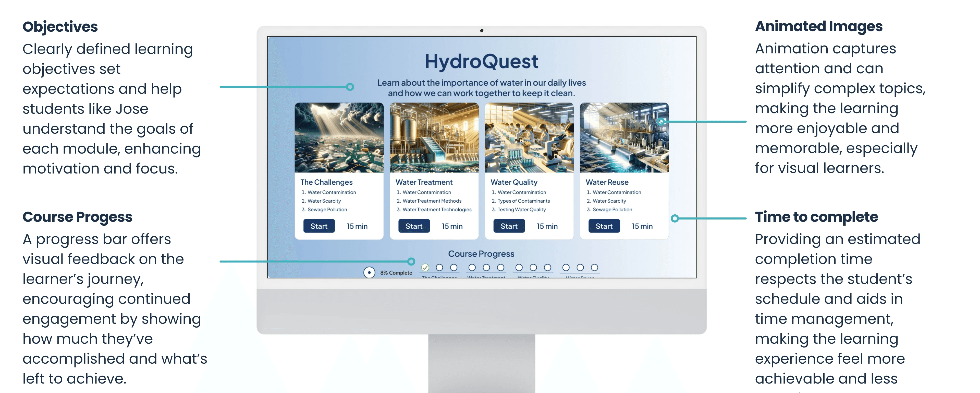Click 'Water Contamination' in The Challenges card
Viewport: 980px width, 393px height.
pyautogui.click(x=332, y=192)
